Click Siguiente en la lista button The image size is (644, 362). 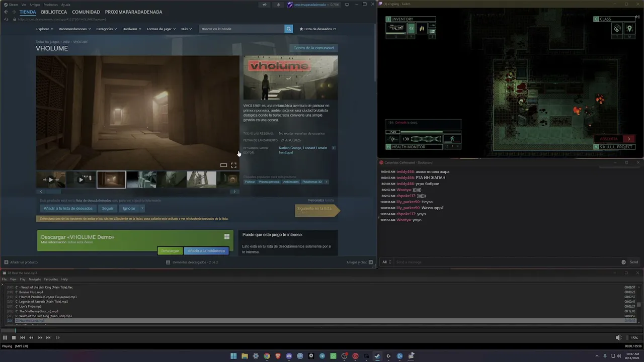coord(316,210)
